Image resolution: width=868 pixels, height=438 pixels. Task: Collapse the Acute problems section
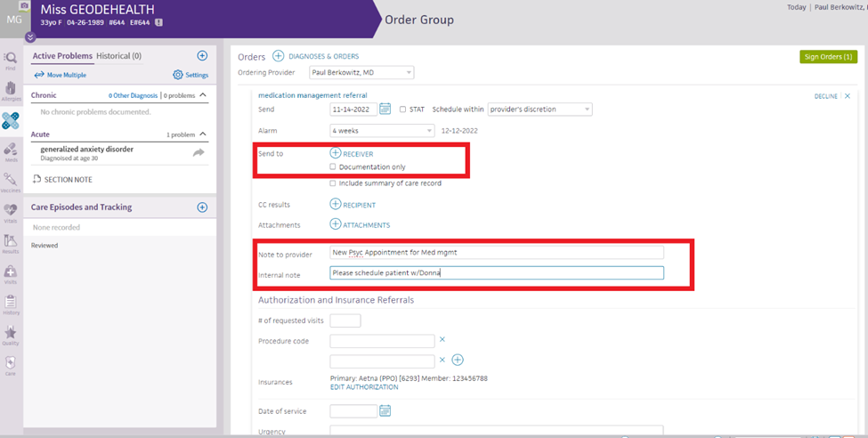coord(203,134)
